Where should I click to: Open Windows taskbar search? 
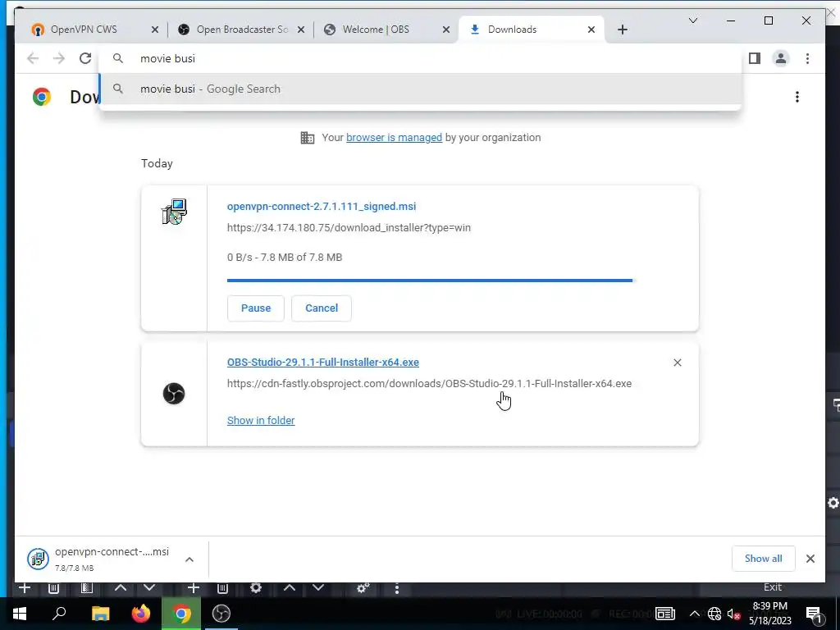(x=59, y=614)
